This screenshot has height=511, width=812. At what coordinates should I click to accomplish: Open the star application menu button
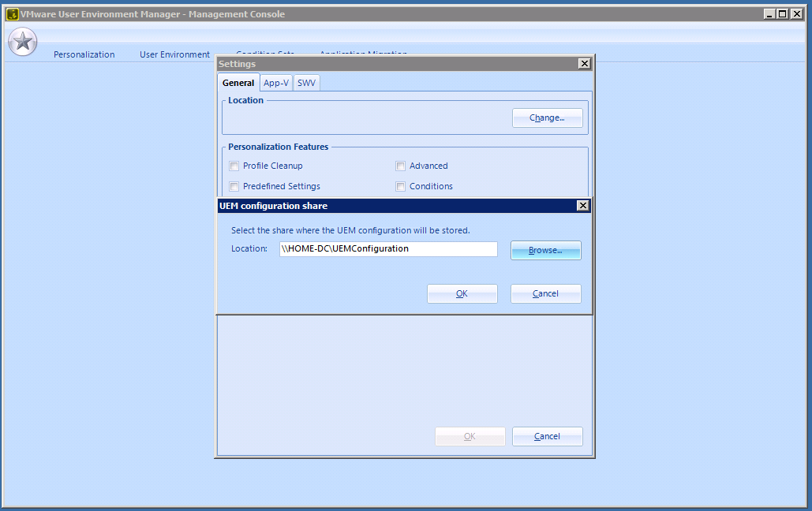point(23,42)
